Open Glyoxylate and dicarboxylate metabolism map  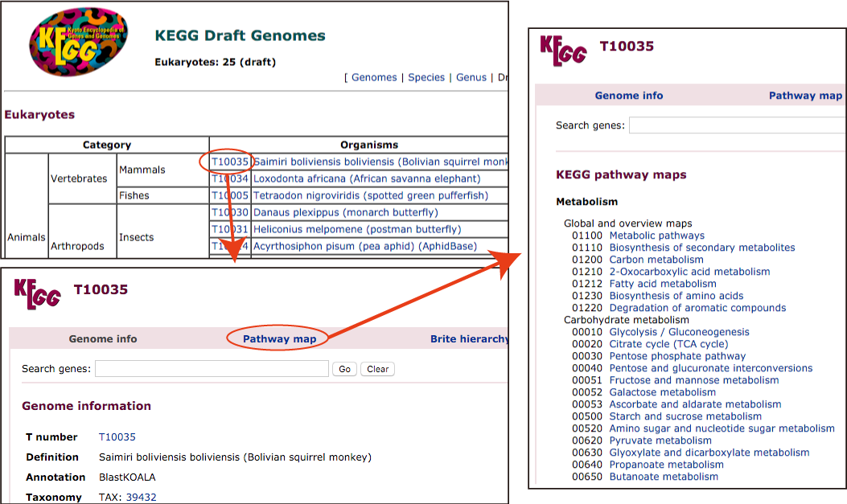(709, 453)
